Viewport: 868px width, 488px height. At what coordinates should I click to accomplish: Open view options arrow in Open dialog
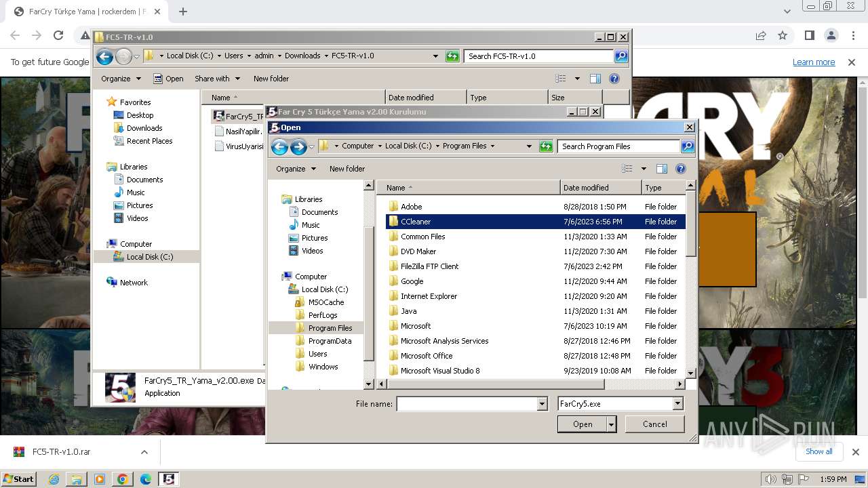(644, 169)
